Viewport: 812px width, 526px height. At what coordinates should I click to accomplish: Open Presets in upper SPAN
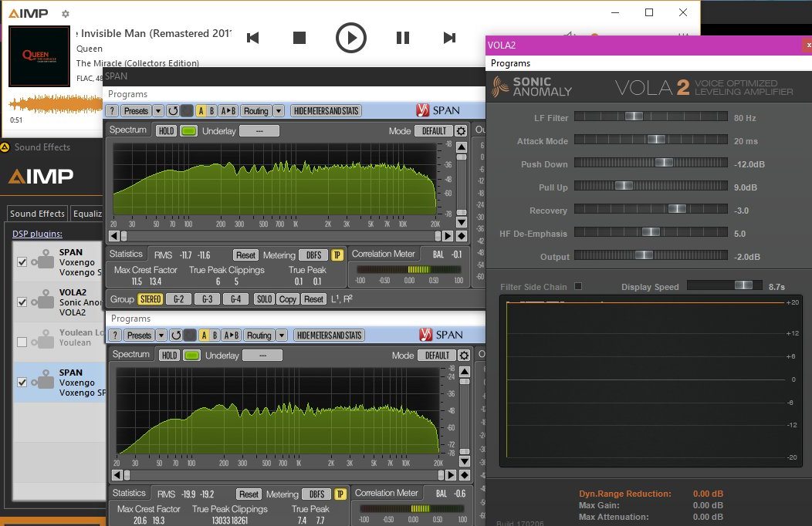pos(136,111)
